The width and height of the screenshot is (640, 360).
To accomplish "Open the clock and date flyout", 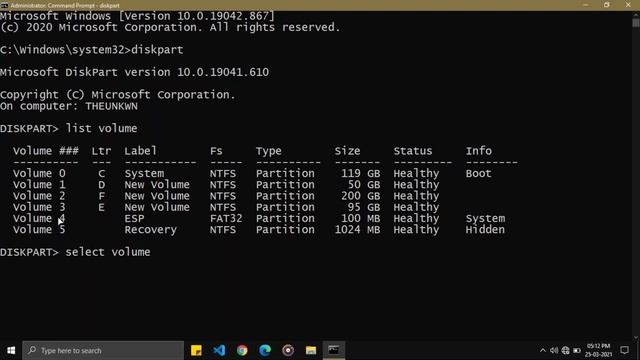I will 598,350.
